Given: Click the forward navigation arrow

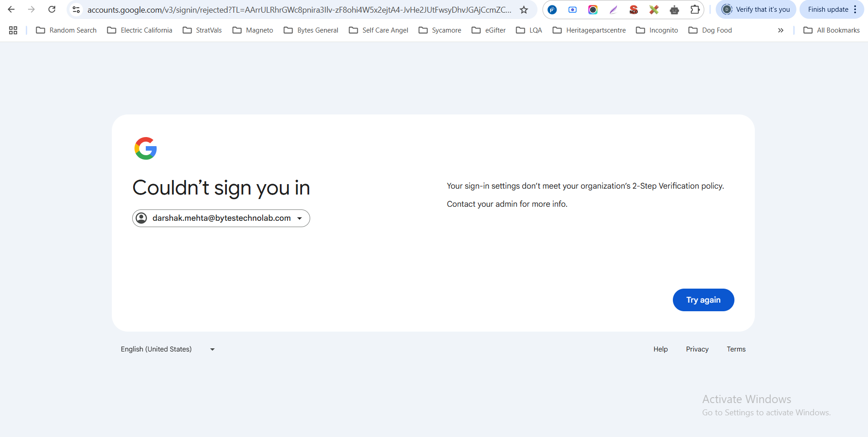Looking at the screenshot, I should point(31,9).
